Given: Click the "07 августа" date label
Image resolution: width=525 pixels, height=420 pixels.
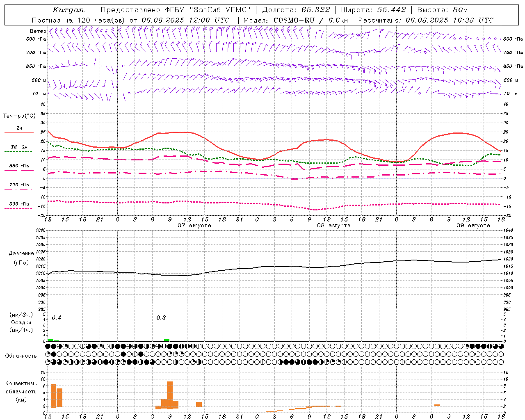Looking at the screenshot, I should click(x=194, y=226).
